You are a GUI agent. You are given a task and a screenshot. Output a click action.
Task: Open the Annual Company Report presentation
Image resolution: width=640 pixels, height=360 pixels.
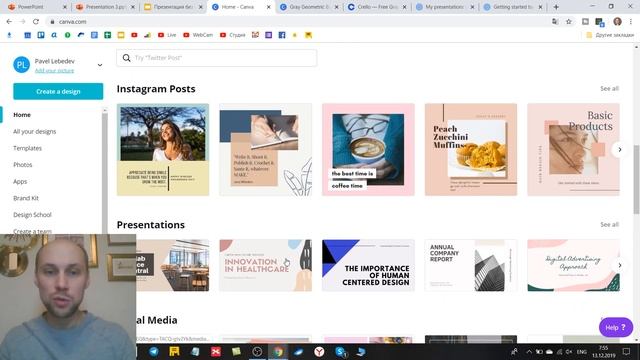pyautogui.click(x=471, y=265)
